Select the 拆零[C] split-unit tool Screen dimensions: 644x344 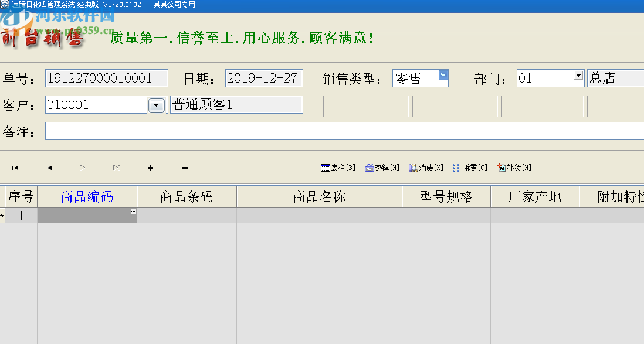tap(469, 167)
